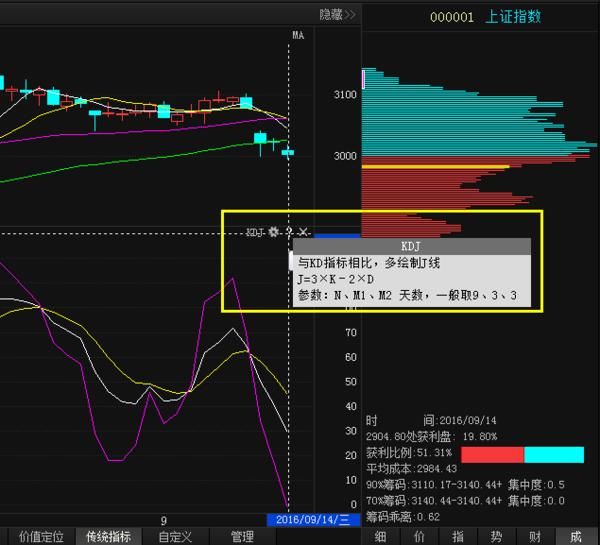600x545 pixels.
Task: Select the 传统指标 tab
Action: (108, 537)
